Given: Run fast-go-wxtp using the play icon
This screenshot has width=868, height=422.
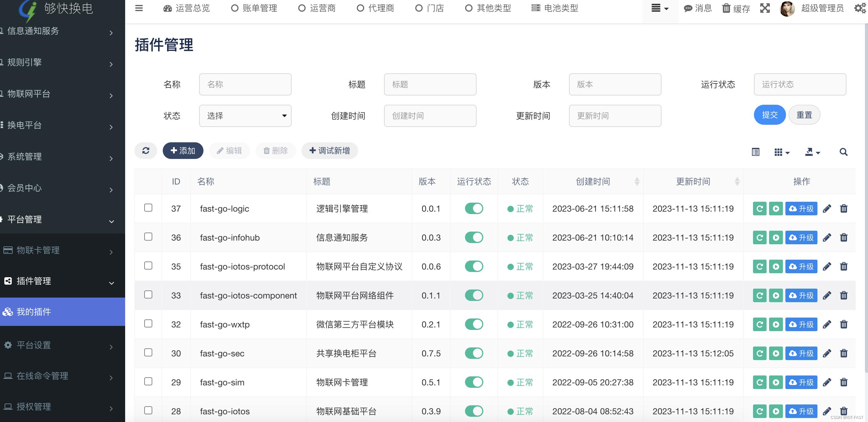Looking at the screenshot, I should (x=776, y=324).
